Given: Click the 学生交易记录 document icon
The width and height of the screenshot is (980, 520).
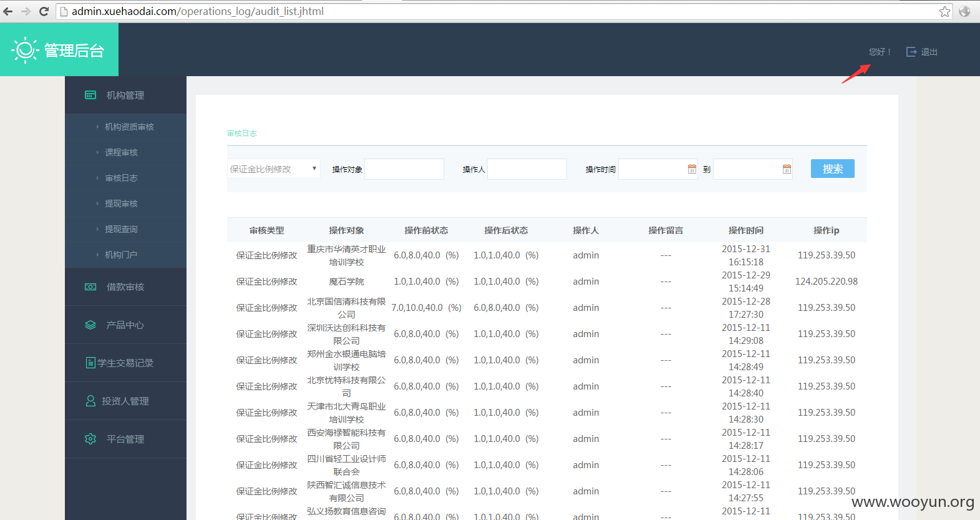Looking at the screenshot, I should pos(90,363).
